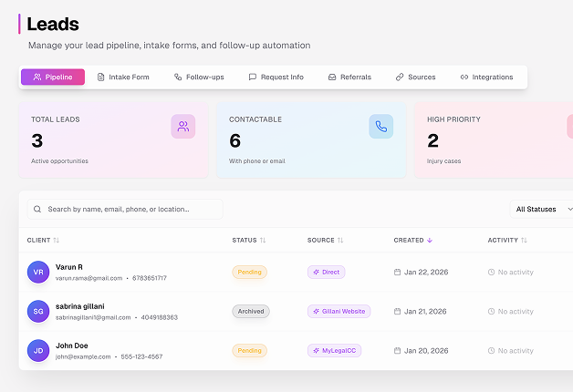
Task: Click the sparkle icon in Gillani Website tag
Action: (316, 312)
